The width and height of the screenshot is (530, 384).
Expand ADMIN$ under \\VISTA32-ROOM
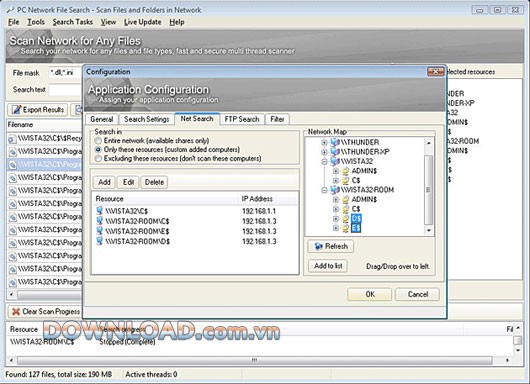[336, 199]
